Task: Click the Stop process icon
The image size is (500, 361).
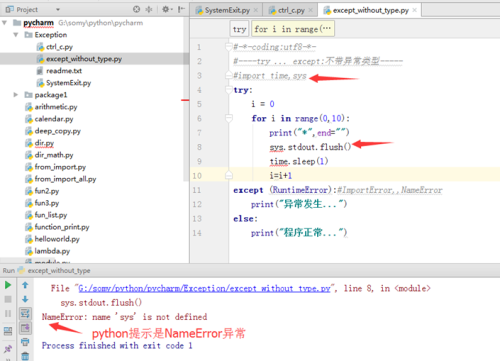Action: (x=8, y=299)
